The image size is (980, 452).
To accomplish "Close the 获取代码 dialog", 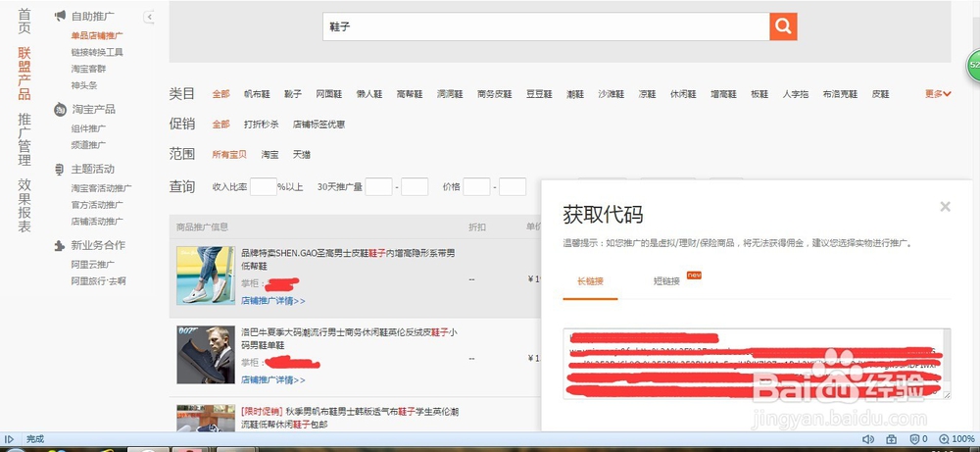I will click(x=945, y=206).
